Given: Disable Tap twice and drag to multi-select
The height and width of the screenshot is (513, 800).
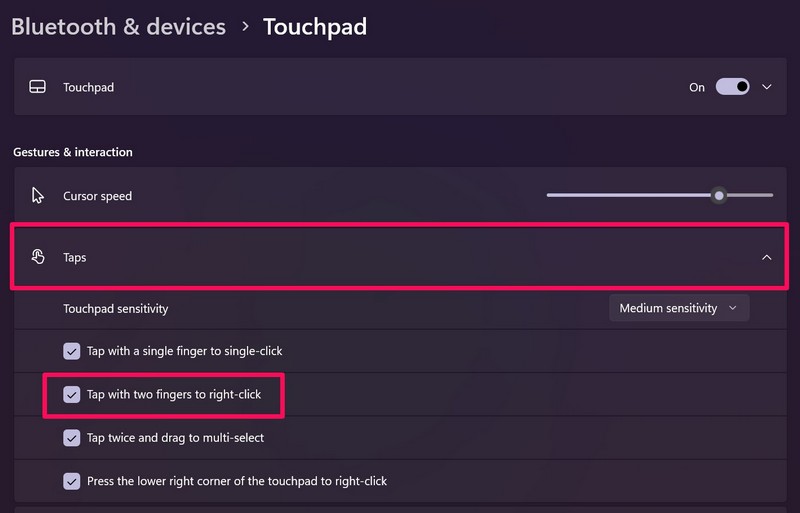Looking at the screenshot, I should click(x=72, y=437).
